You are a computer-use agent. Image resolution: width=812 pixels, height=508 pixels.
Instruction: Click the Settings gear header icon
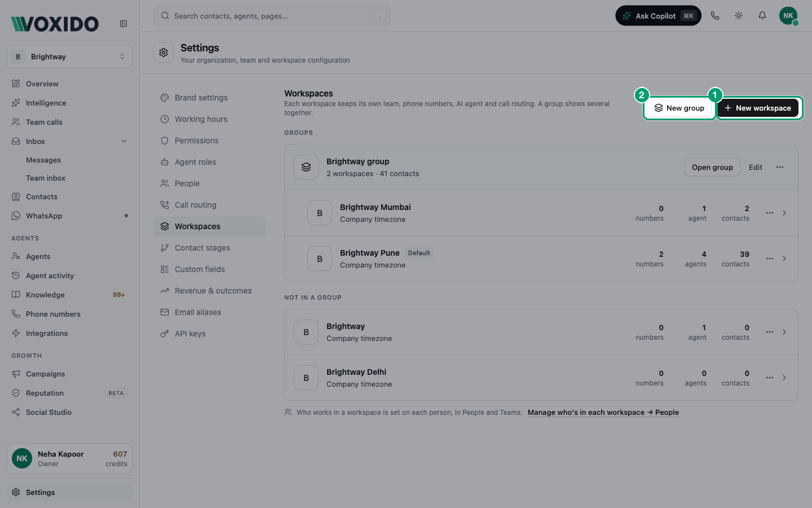[x=164, y=52]
